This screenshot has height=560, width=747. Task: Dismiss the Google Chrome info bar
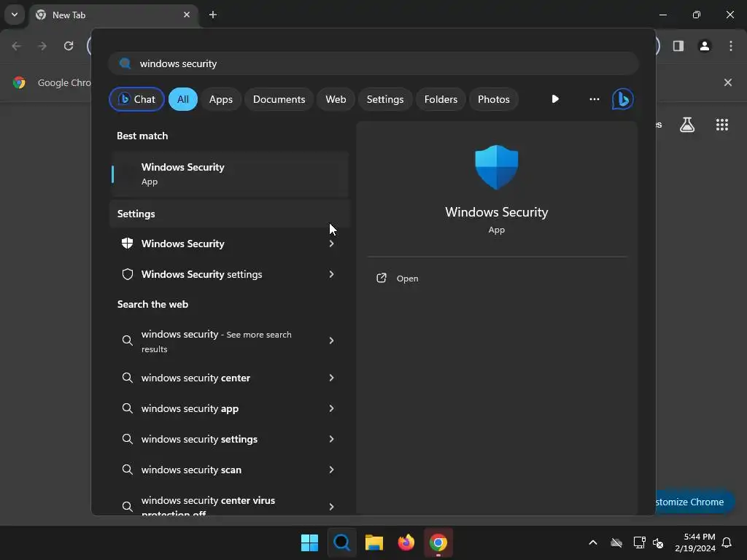click(727, 82)
